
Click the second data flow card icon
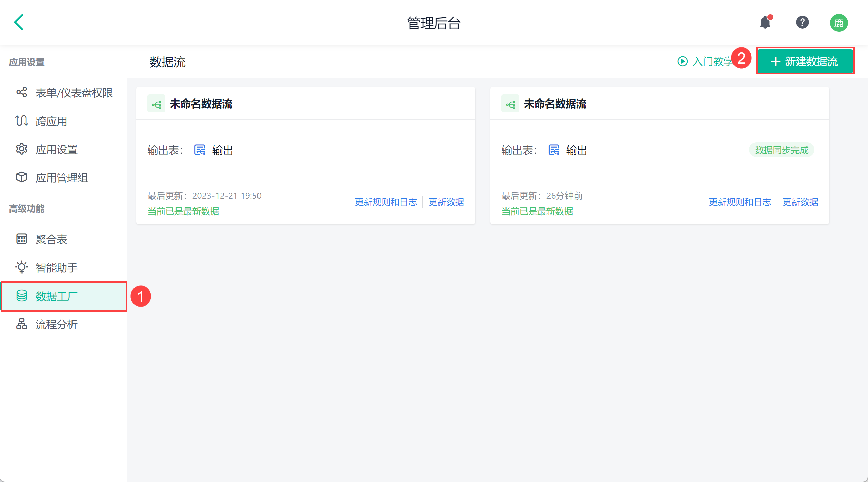510,104
